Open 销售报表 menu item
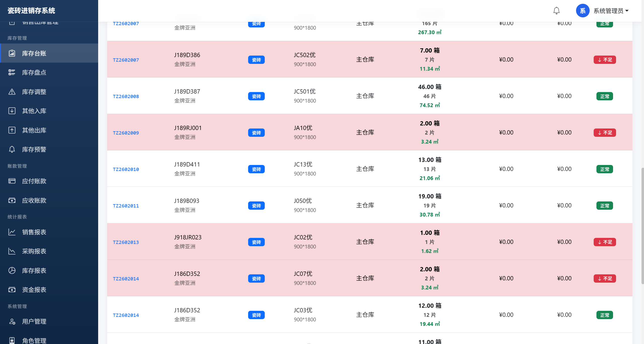This screenshot has width=644, height=344. [x=49, y=232]
